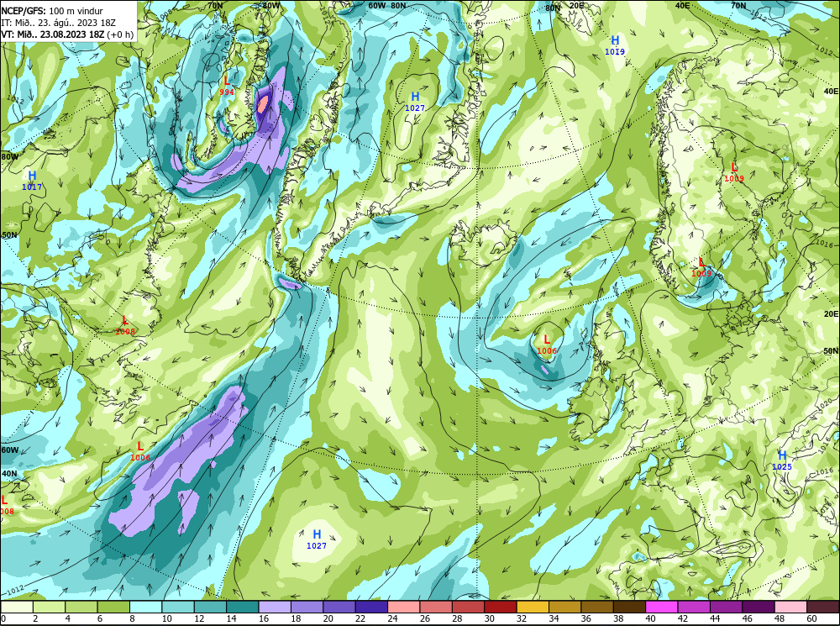Click the '40N' latitude label
The image size is (840, 626).
8,474
